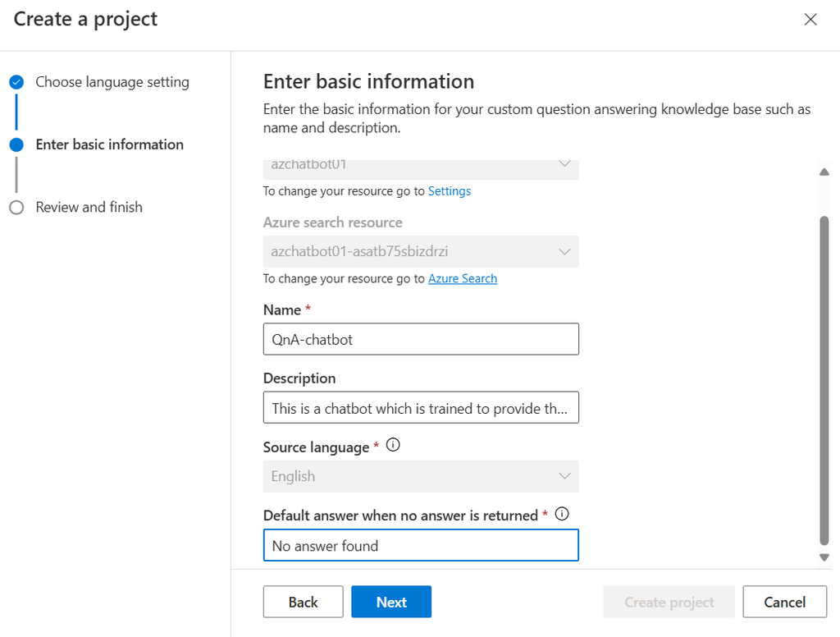Image resolution: width=840 pixels, height=637 pixels.
Task: Select the Review and finish step circle
Action: [x=16, y=208]
